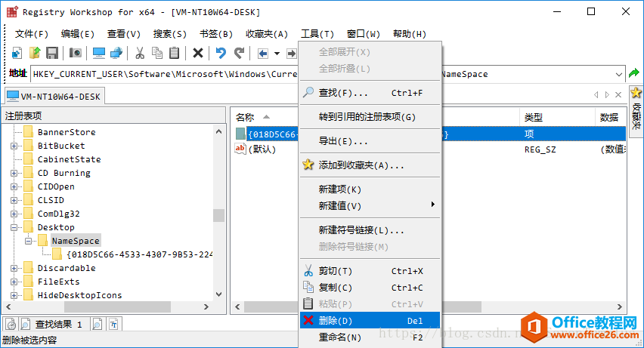Screen dimensions: 644x348
Task: Click the local computer monitor toolbar icon
Action: (x=99, y=53)
